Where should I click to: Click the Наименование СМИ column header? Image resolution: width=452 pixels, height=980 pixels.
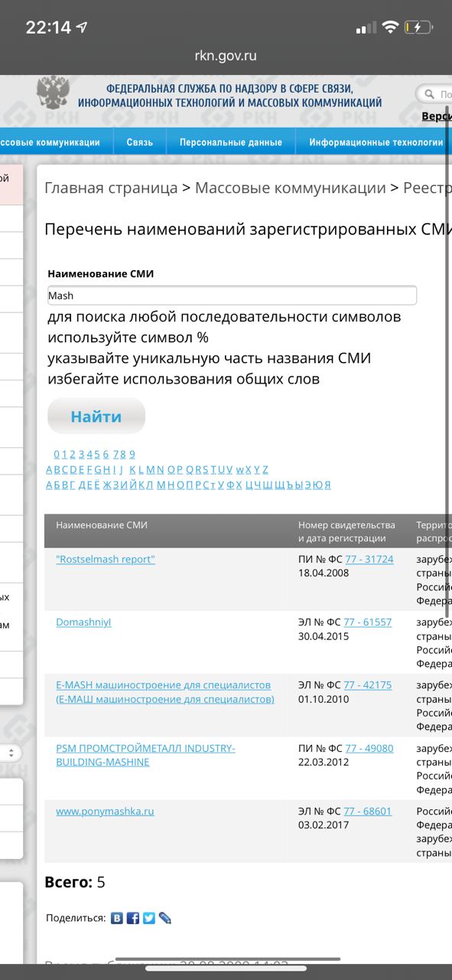click(x=102, y=524)
